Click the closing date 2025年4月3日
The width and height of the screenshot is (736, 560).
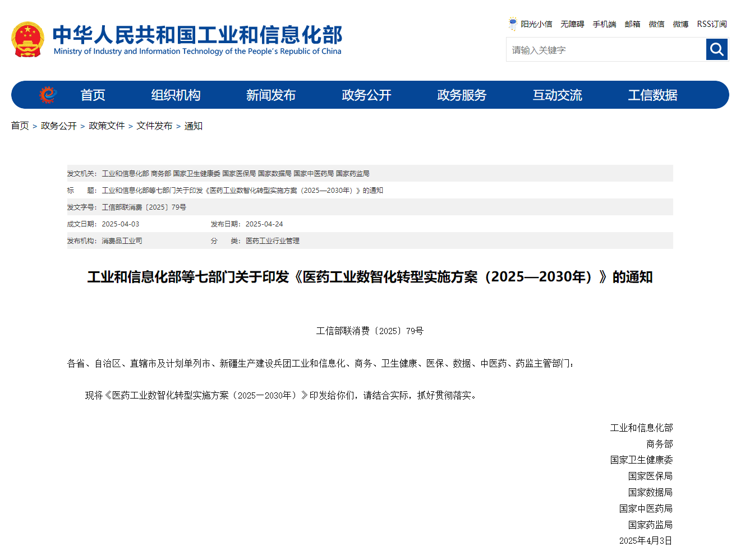tap(646, 540)
